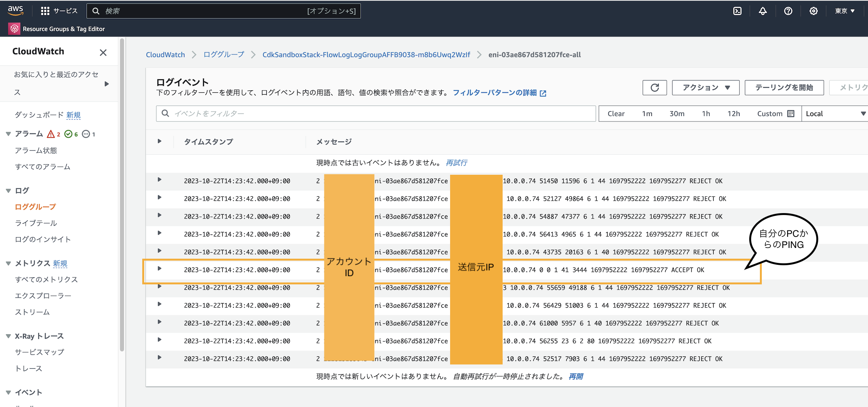Expand the お気に入りと最近のアクセス submenu arrow
Screen dimensions: 868x407
coord(107,84)
